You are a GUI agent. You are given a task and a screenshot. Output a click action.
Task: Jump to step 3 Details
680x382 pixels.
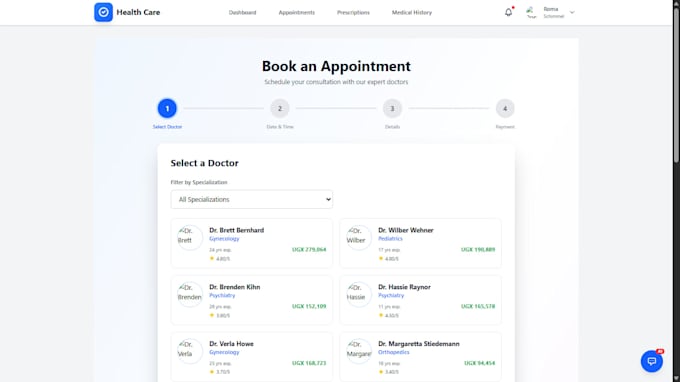pos(392,108)
